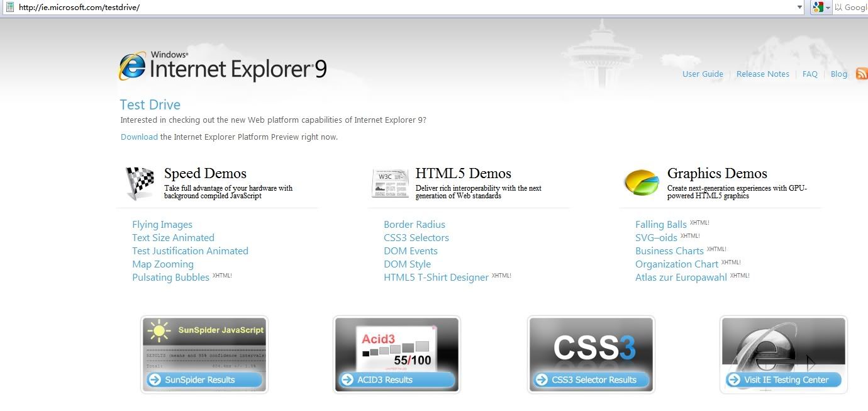Click the checkered flag Speed Demos icon
Screen dimensions: 868x411
(x=140, y=183)
